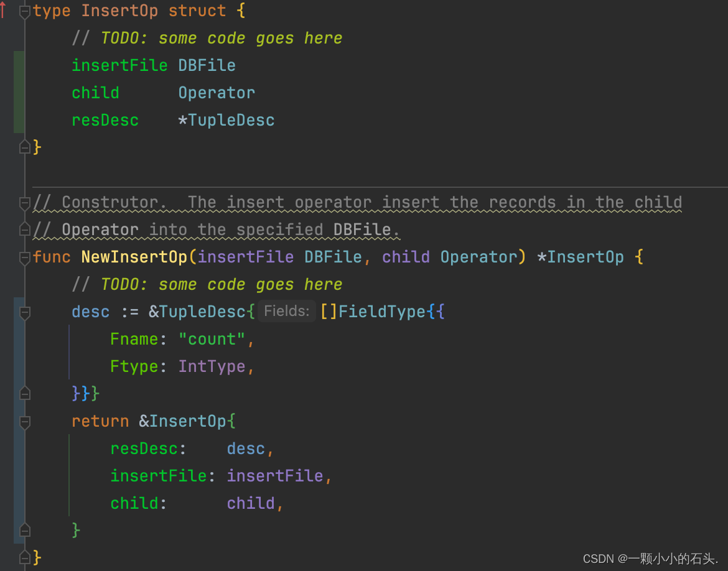This screenshot has width=728, height=571.
Task: Click the red up-arrow gutter icon
Action: coord(3,10)
